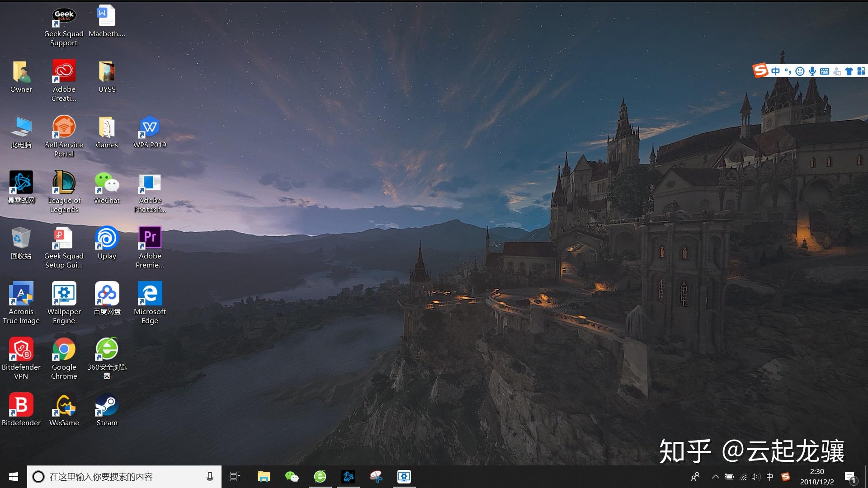Toggle the 中 input language tray indicator

[x=770, y=477]
